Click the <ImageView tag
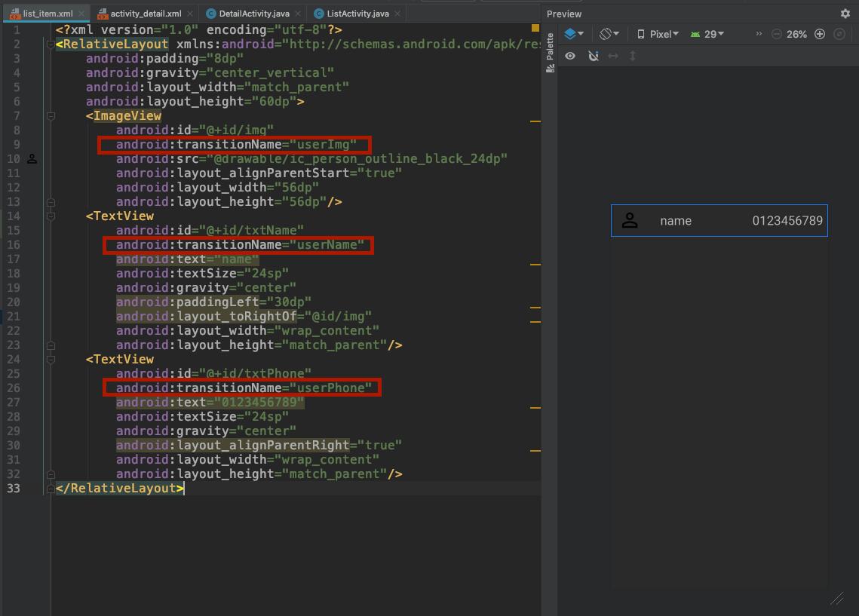 tap(123, 116)
